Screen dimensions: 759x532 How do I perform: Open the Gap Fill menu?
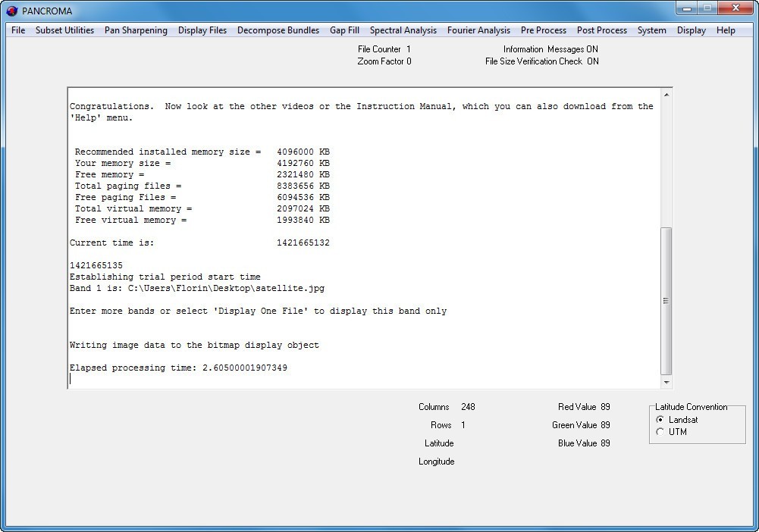(344, 30)
